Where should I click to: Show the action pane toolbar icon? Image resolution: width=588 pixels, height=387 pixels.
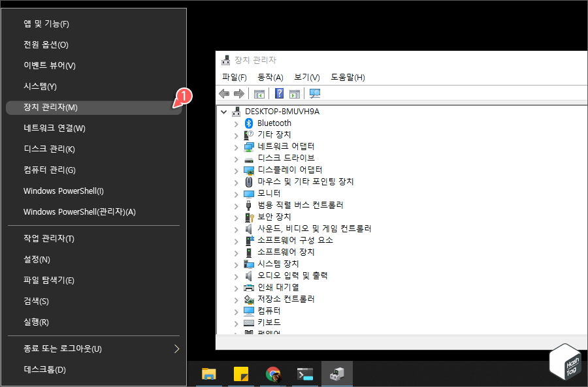click(x=295, y=93)
